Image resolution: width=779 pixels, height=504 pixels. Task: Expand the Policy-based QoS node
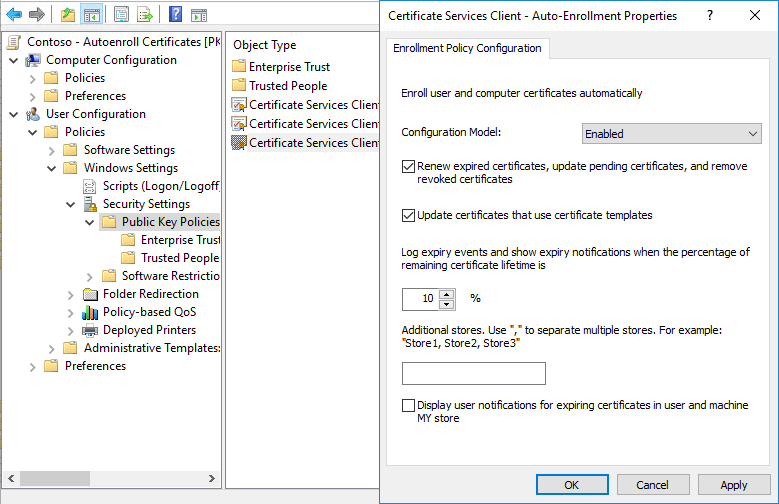71,313
